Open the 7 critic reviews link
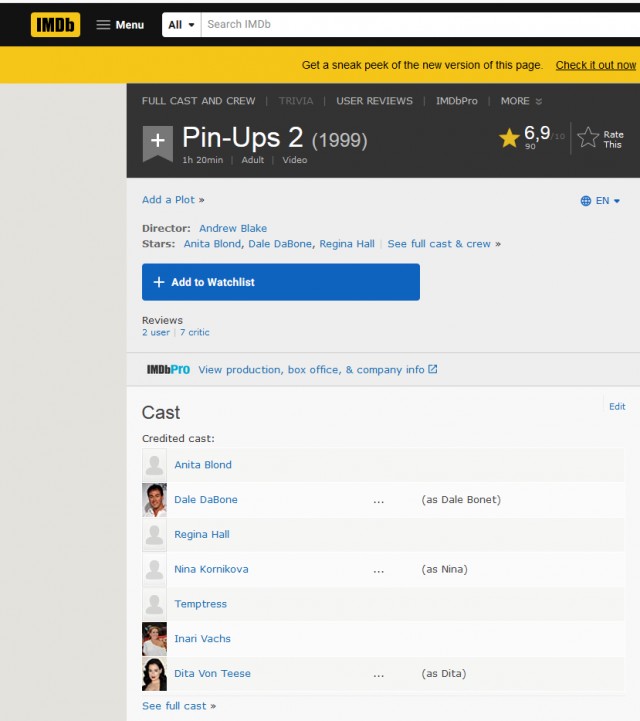640x721 pixels. tap(194, 332)
